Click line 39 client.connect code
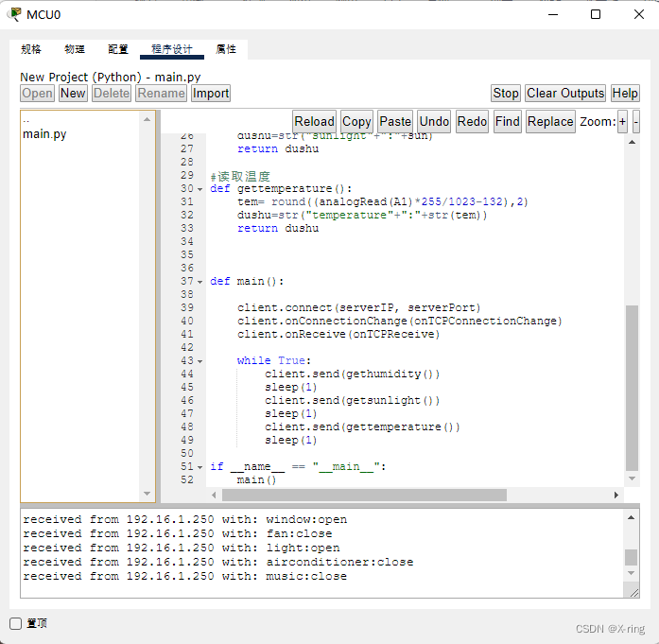 [x=358, y=307]
